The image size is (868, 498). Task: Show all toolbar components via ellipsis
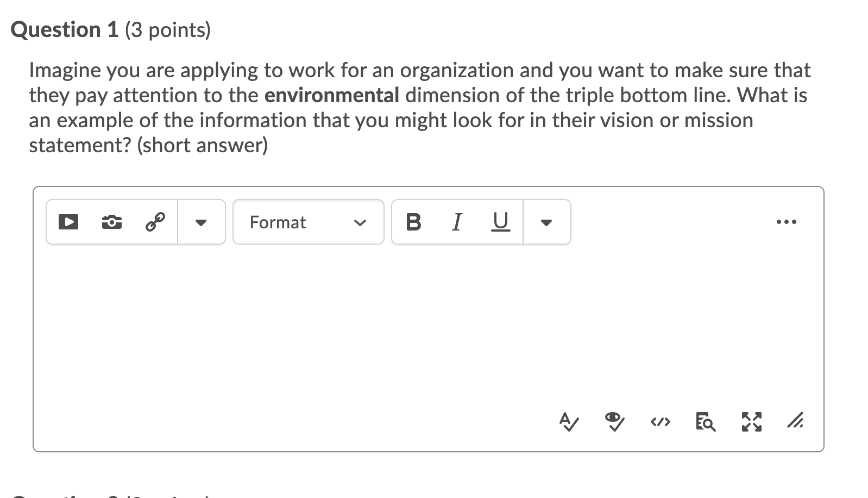[x=787, y=221]
